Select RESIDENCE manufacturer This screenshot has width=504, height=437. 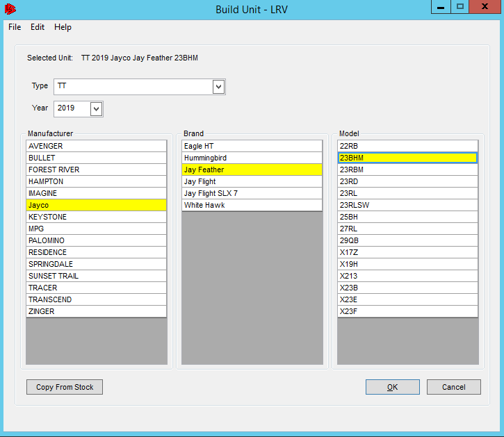tap(96, 252)
